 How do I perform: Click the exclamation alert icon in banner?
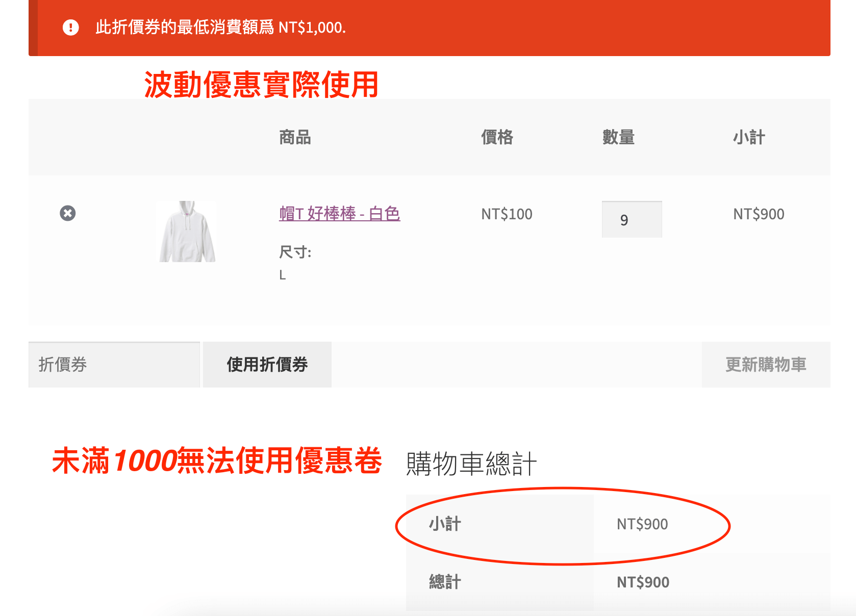point(71,28)
